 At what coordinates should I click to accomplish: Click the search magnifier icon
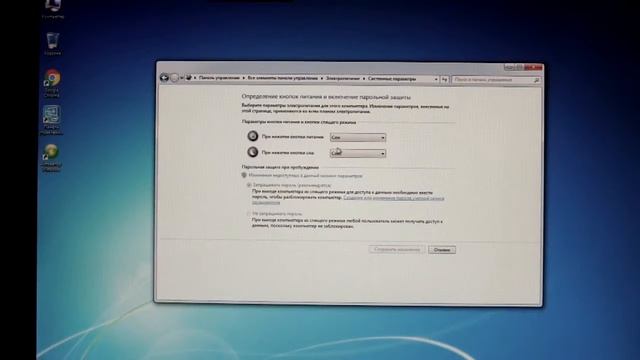coord(537,80)
